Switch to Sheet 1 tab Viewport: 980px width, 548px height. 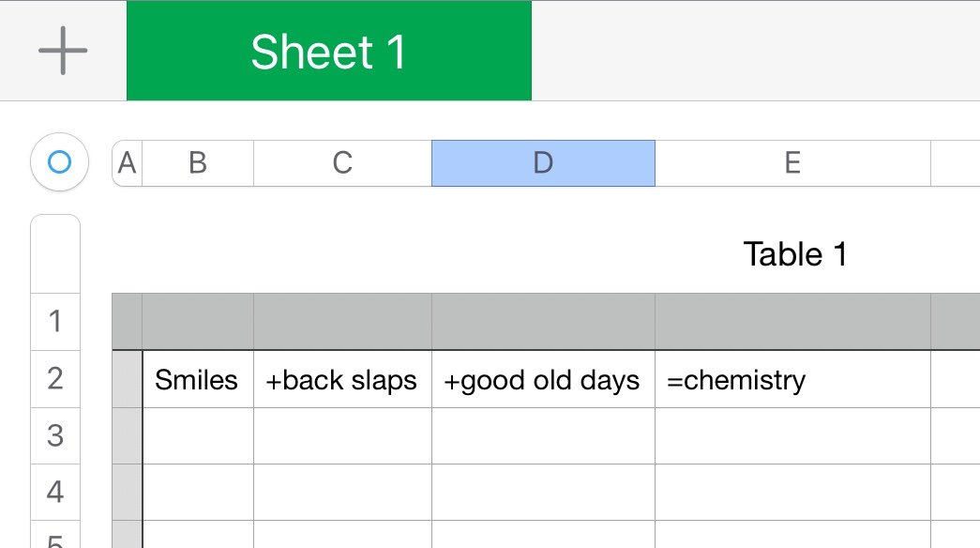point(328,51)
